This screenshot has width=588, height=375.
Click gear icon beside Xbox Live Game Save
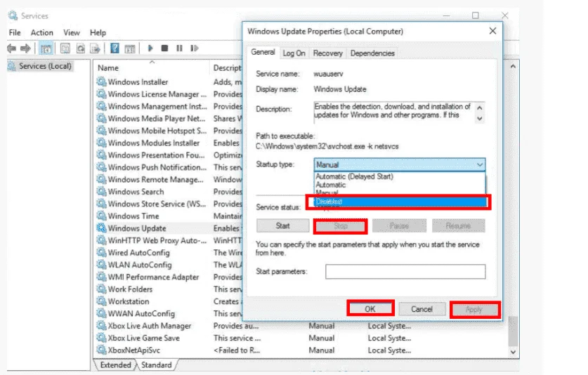(101, 338)
